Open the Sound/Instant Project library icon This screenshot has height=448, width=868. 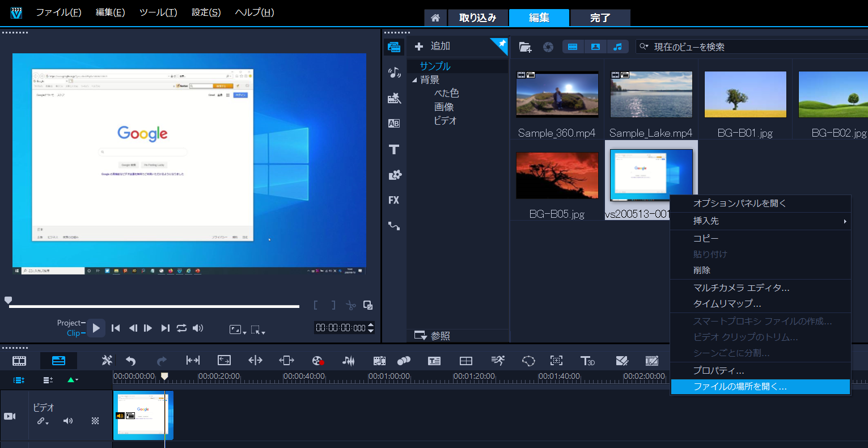click(394, 72)
